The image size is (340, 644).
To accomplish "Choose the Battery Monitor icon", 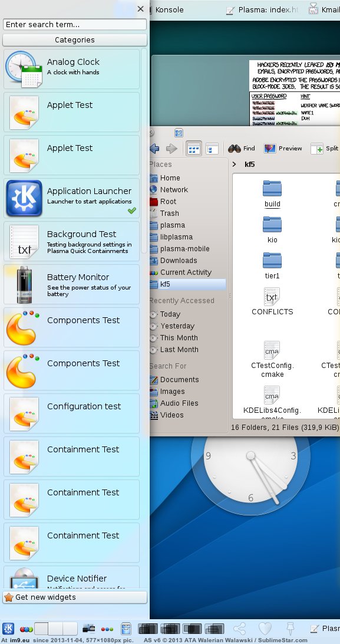I will (x=24, y=284).
